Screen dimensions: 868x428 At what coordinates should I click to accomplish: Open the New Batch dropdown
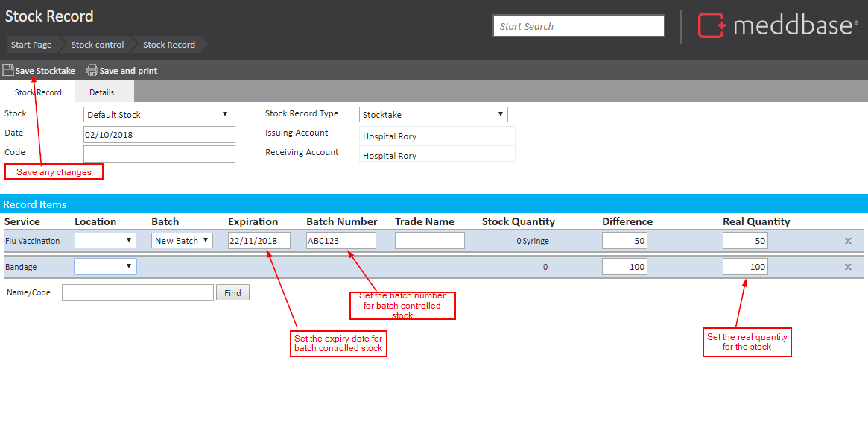pyautogui.click(x=182, y=241)
